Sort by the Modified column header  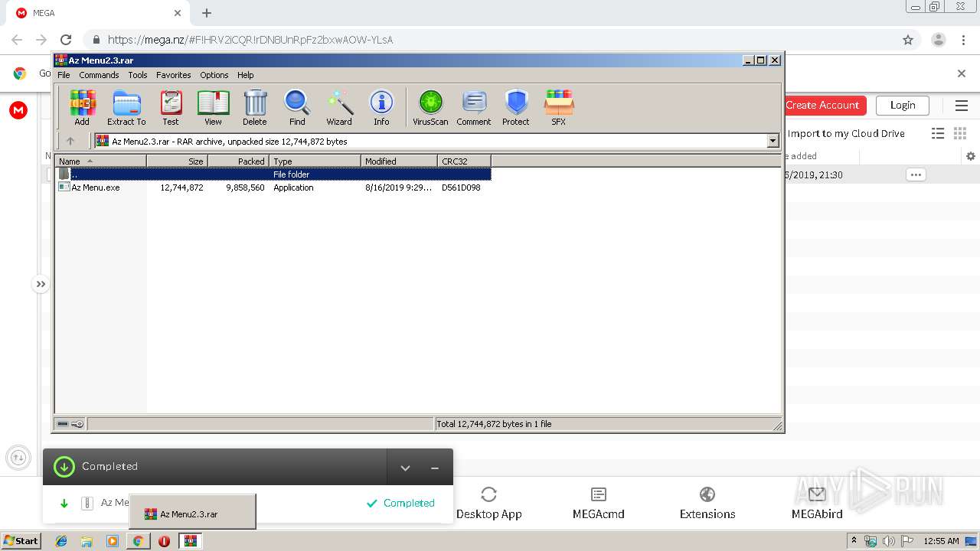[x=399, y=161]
